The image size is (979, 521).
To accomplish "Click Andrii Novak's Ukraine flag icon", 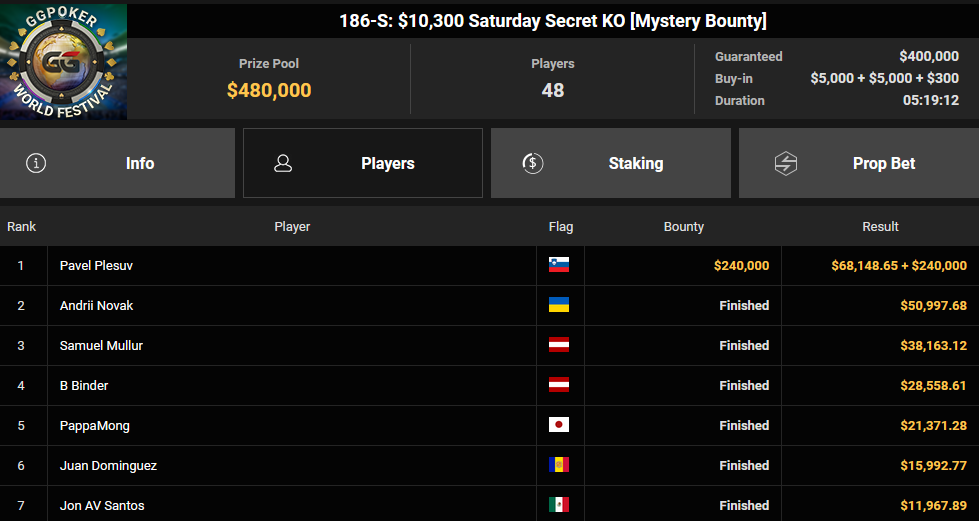I will pyautogui.click(x=559, y=305).
